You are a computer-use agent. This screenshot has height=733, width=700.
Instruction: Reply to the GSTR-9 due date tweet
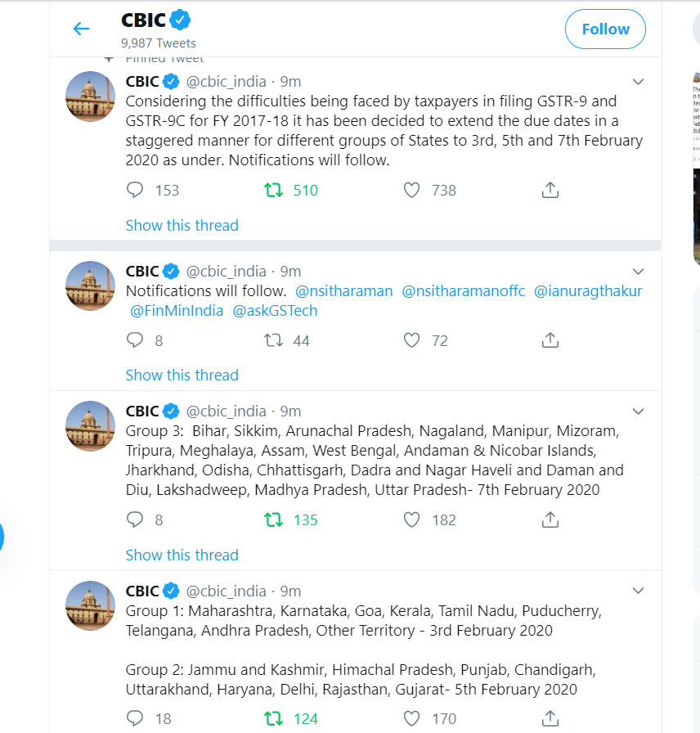point(135,191)
